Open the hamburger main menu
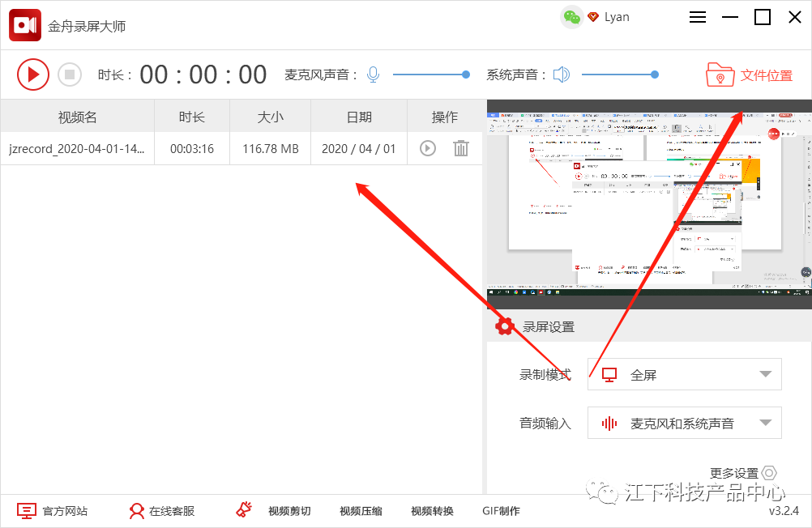Viewport: 812px width, 528px height. 698,17
